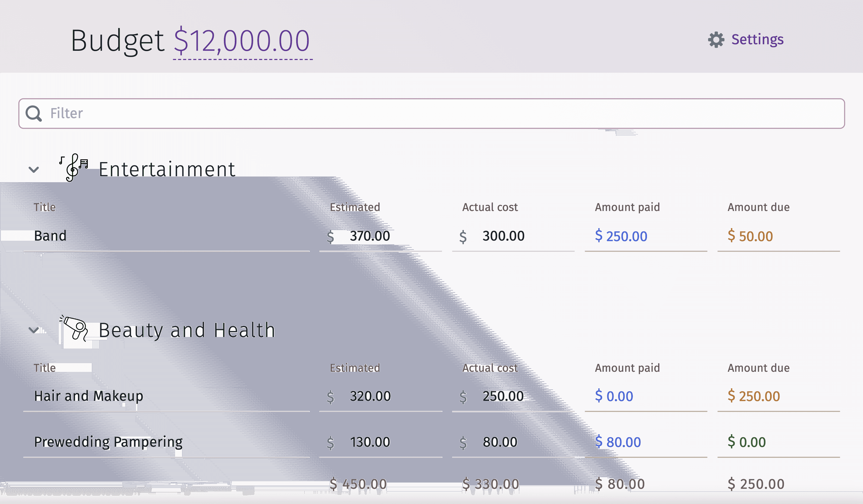The width and height of the screenshot is (863, 504).
Task: Click the search/filter magnifying glass icon
Action: [x=34, y=114]
